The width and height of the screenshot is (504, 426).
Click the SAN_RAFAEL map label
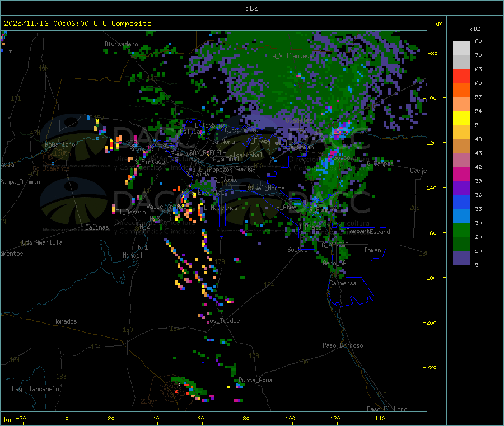tap(206, 152)
